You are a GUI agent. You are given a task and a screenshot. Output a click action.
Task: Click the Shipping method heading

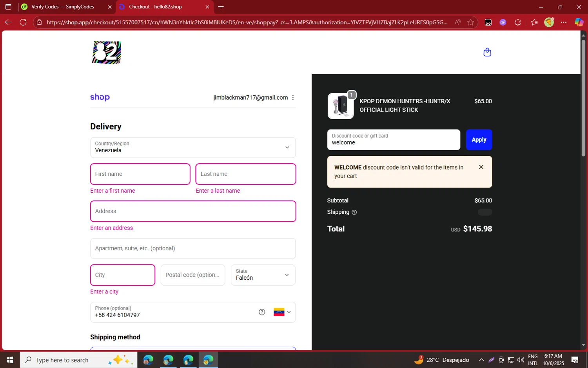coord(115,337)
